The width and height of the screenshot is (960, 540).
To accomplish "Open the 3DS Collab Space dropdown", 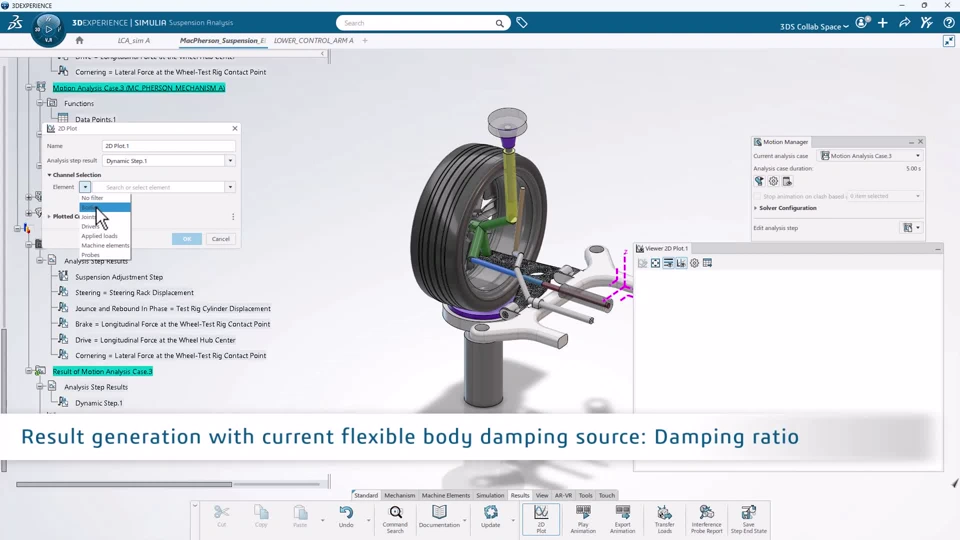I will pos(814,26).
